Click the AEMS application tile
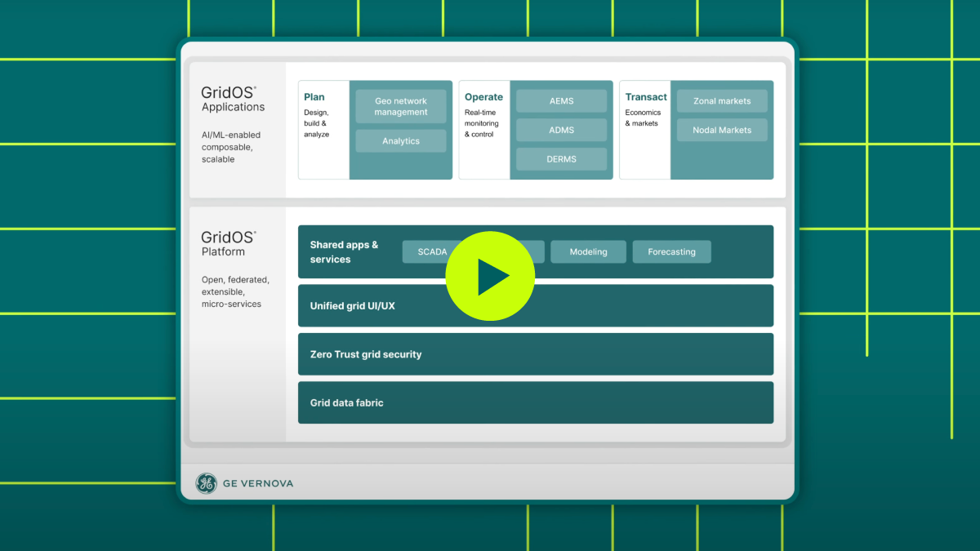 click(x=561, y=100)
